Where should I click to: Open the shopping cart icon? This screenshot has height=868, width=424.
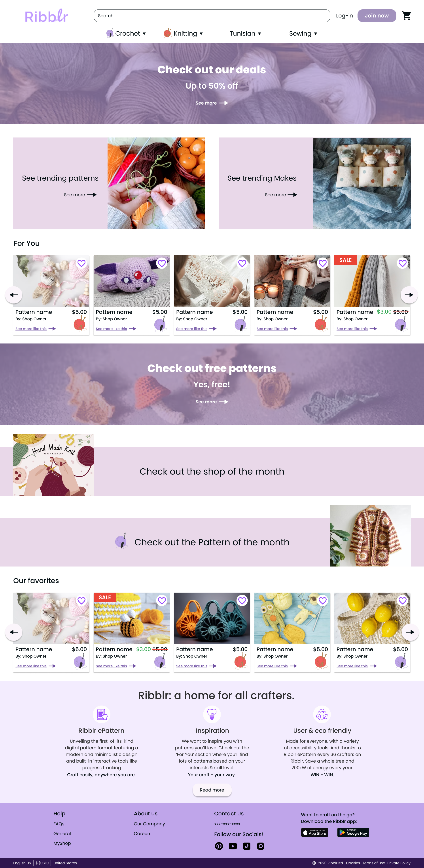(406, 16)
